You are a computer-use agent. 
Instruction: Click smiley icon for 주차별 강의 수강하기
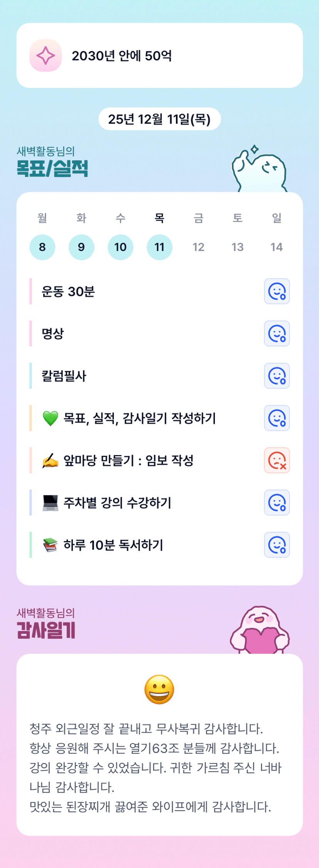tap(277, 503)
